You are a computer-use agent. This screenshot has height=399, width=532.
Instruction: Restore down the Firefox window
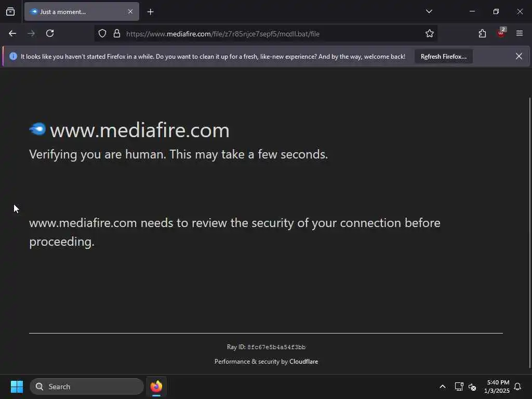(x=496, y=11)
